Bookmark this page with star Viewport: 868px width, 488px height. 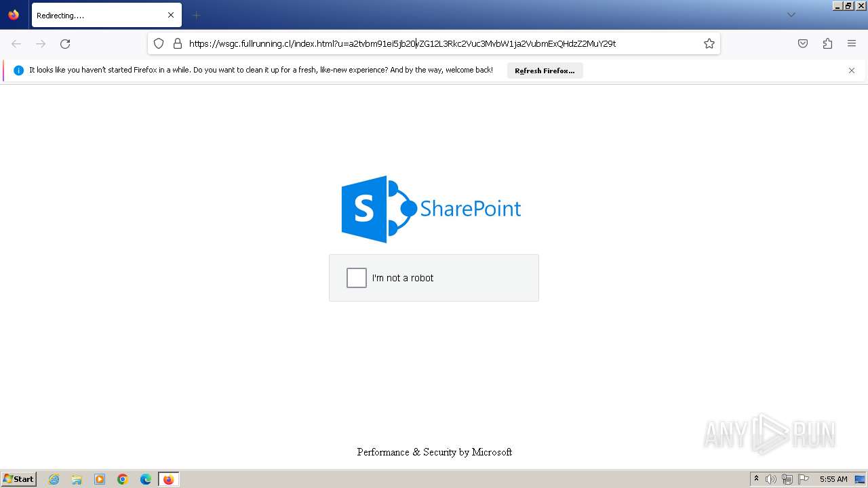(709, 43)
